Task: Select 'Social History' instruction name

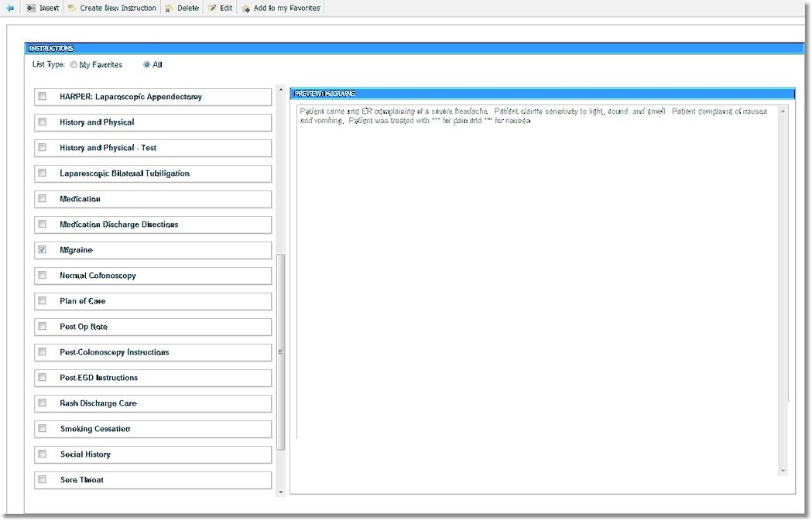Action: pyautogui.click(x=85, y=454)
